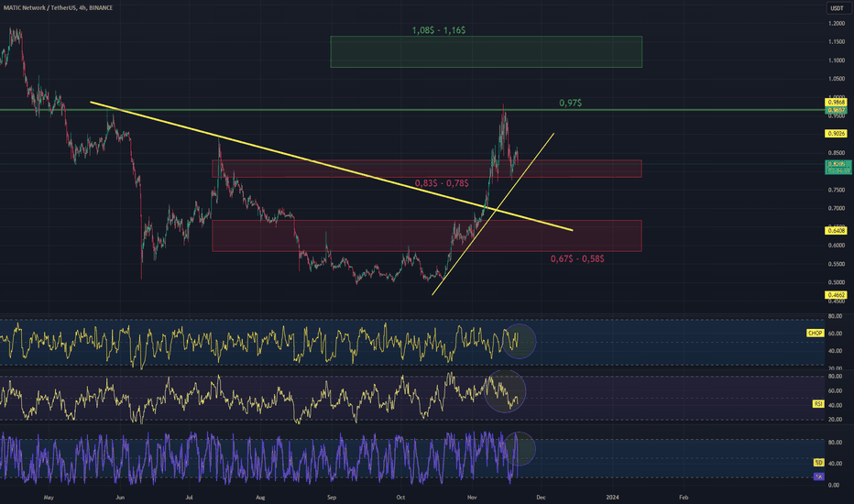Screen dimensions: 854x504
Task: Select the purple %K stochastic label
Action: [818, 477]
